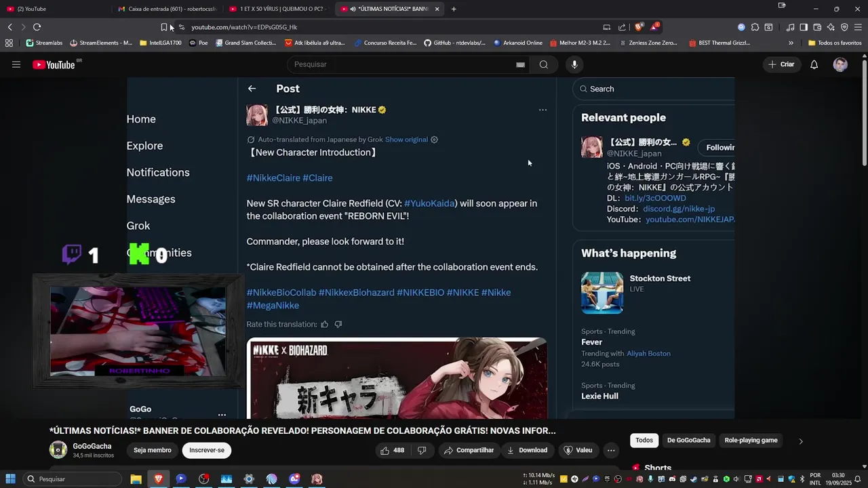This screenshot has width=868, height=488.
Task: Click the Inscrever-se subscribe button
Action: point(207,450)
